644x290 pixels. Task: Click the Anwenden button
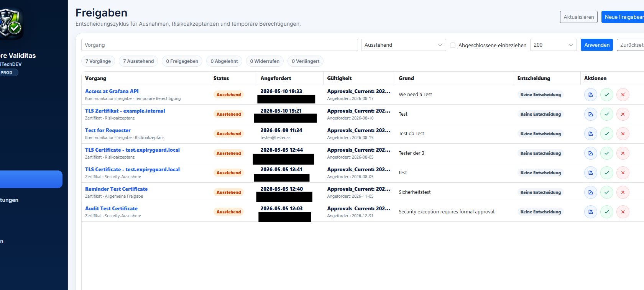[x=597, y=45]
